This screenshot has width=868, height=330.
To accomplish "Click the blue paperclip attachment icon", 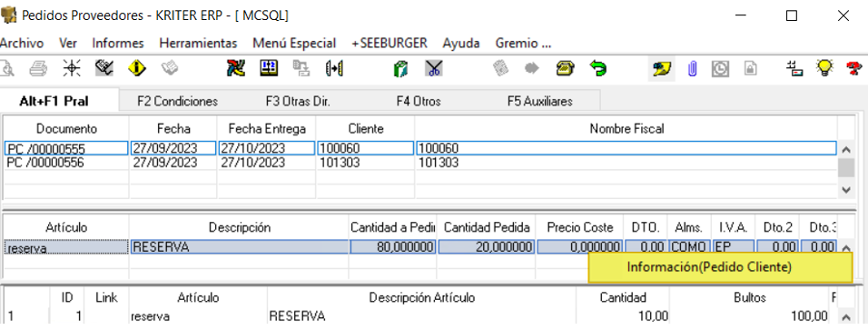I will click(x=693, y=69).
